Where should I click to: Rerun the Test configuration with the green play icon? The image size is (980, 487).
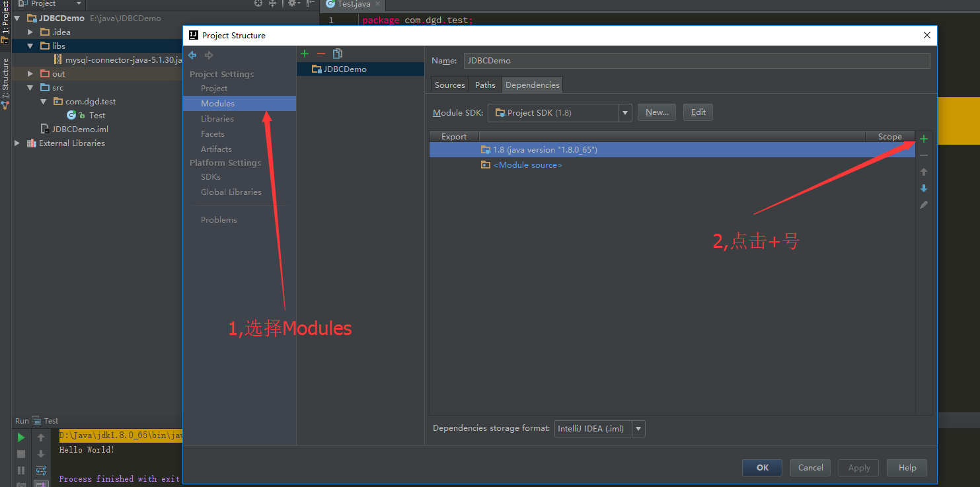click(20, 437)
